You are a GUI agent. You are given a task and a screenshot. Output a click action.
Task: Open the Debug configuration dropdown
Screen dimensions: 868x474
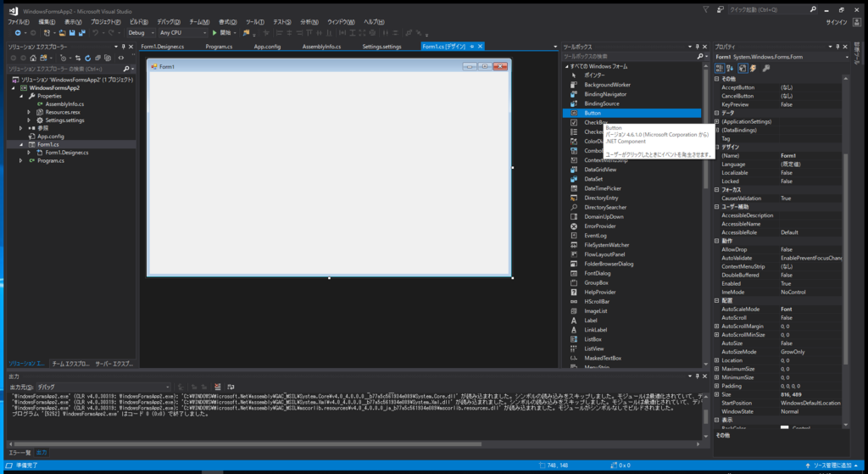click(142, 33)
